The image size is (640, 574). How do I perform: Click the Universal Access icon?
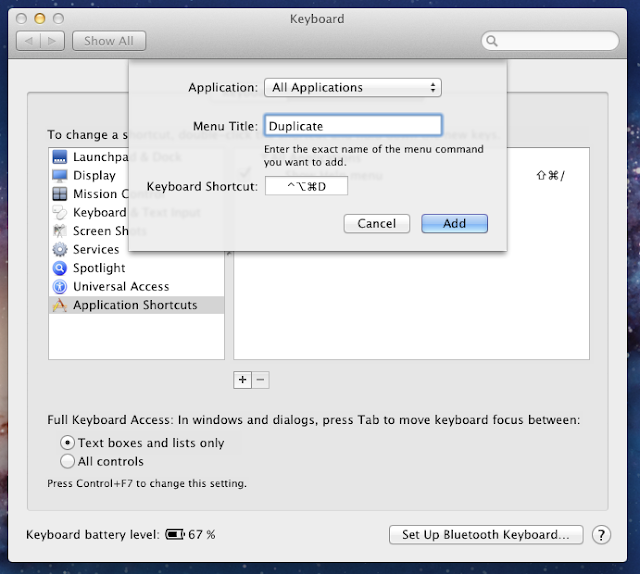point(60,287)
